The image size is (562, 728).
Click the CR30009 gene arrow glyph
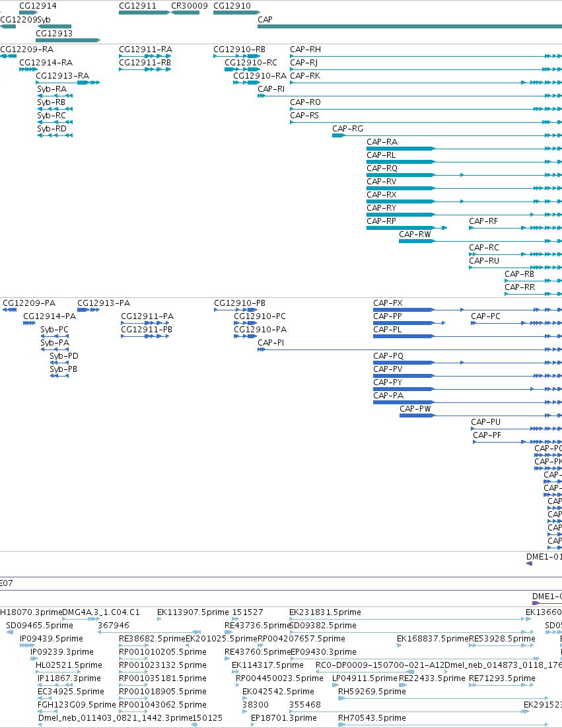pyautogui.click(x=185, y=13)
